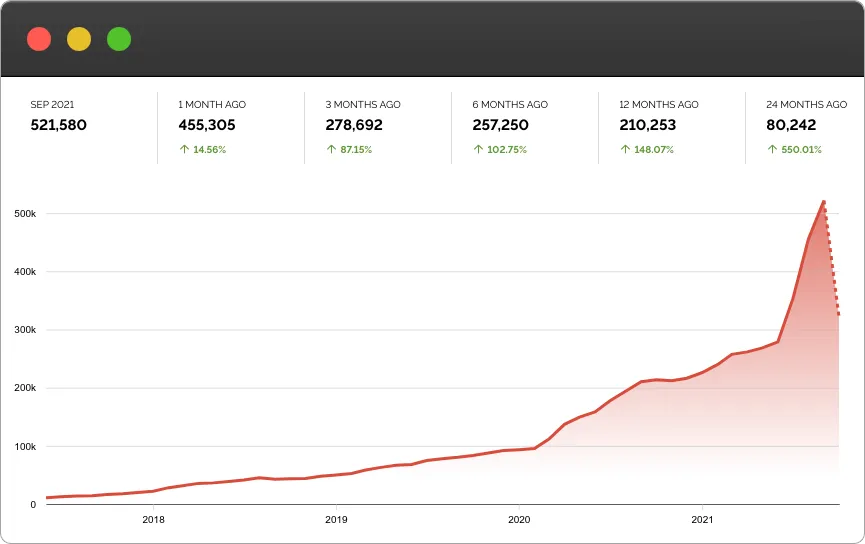The image size is (865, 544).
Task: Click the green up arrow beside 14.56%
Action: click(183, 150)
